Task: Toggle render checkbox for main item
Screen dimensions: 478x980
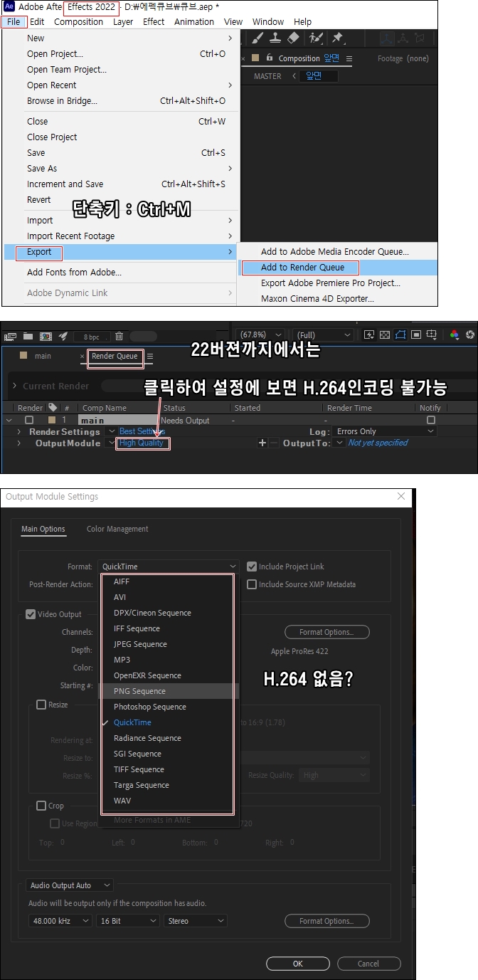Action: click(x=29, y=420)
